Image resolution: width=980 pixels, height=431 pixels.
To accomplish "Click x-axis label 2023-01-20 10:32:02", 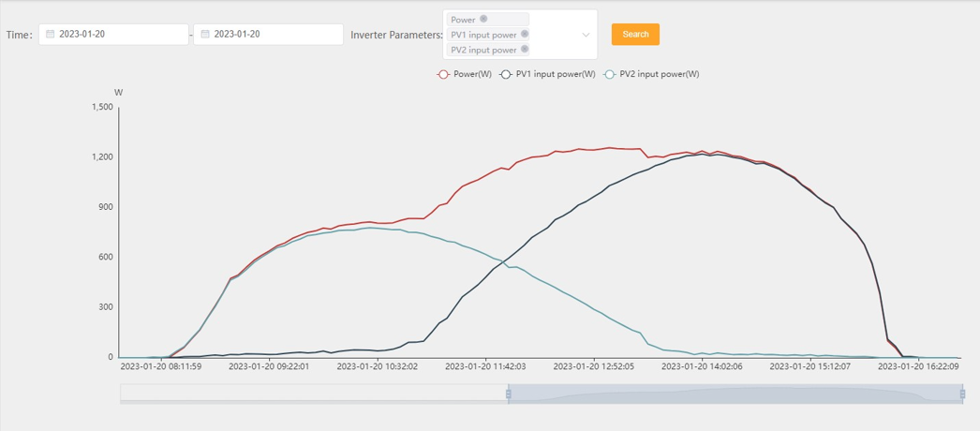I will 378,366.
